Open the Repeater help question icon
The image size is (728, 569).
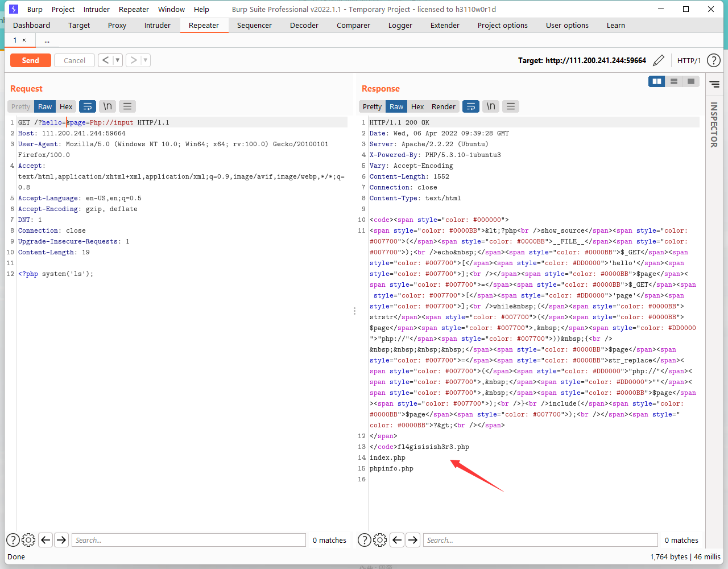click(x=714, y=60)
